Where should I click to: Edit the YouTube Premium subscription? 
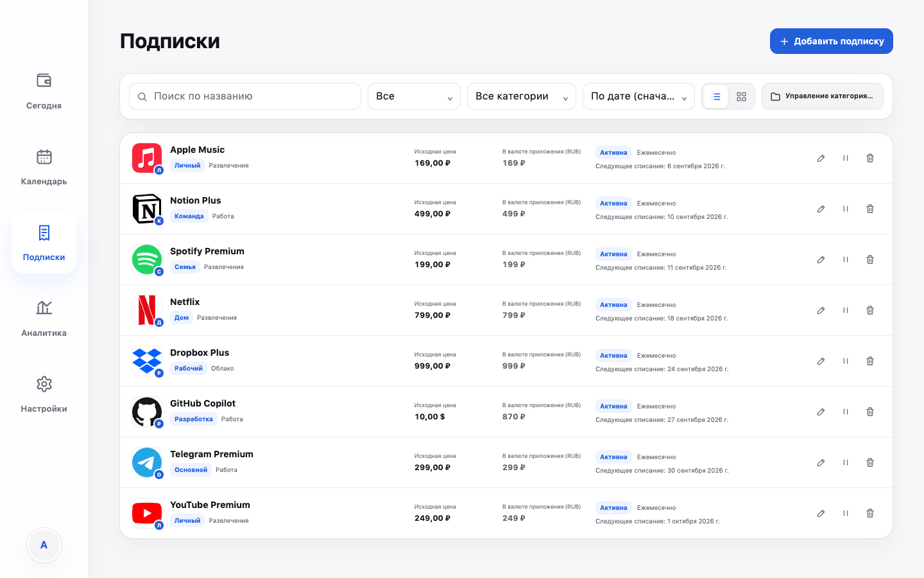[821, 513]
